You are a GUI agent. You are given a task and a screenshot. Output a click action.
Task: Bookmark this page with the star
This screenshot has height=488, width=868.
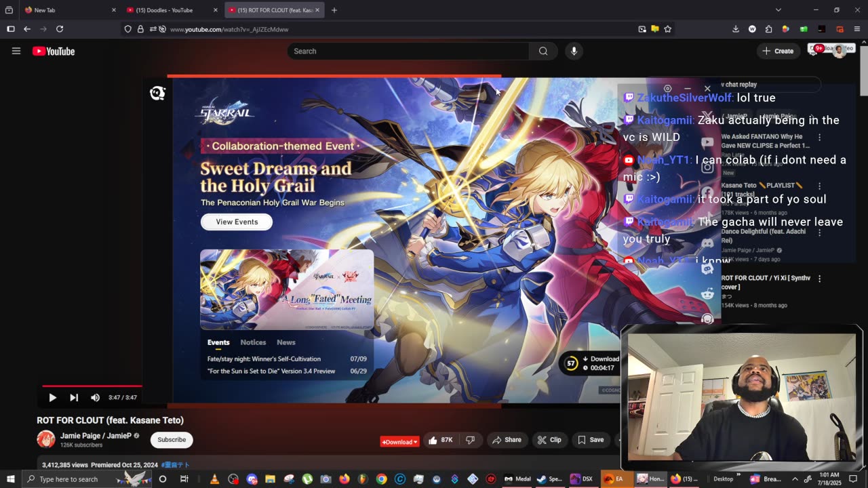click(668, 29)
